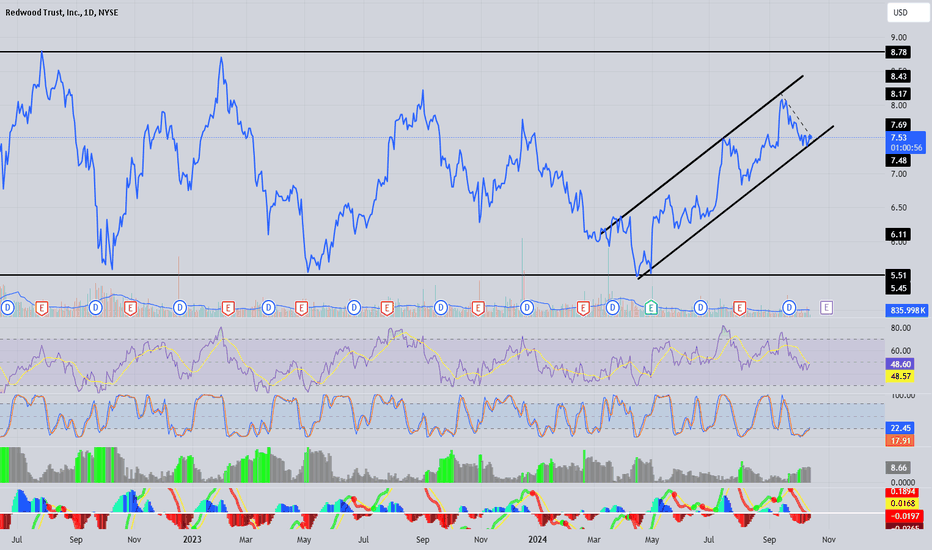Select the dashed short-term downtrend line
The image size is (932, 550).
pyautogui.click(x=796, y=115)
